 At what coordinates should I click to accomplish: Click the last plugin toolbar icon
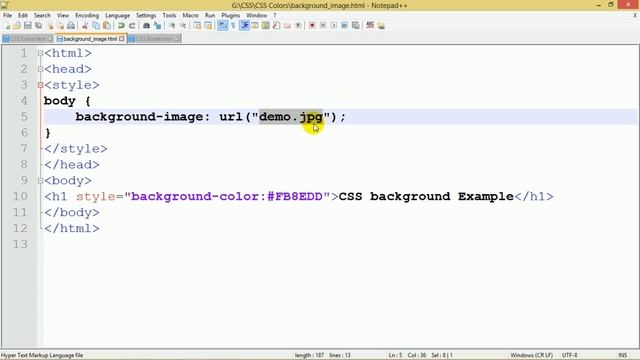[381, 26]
